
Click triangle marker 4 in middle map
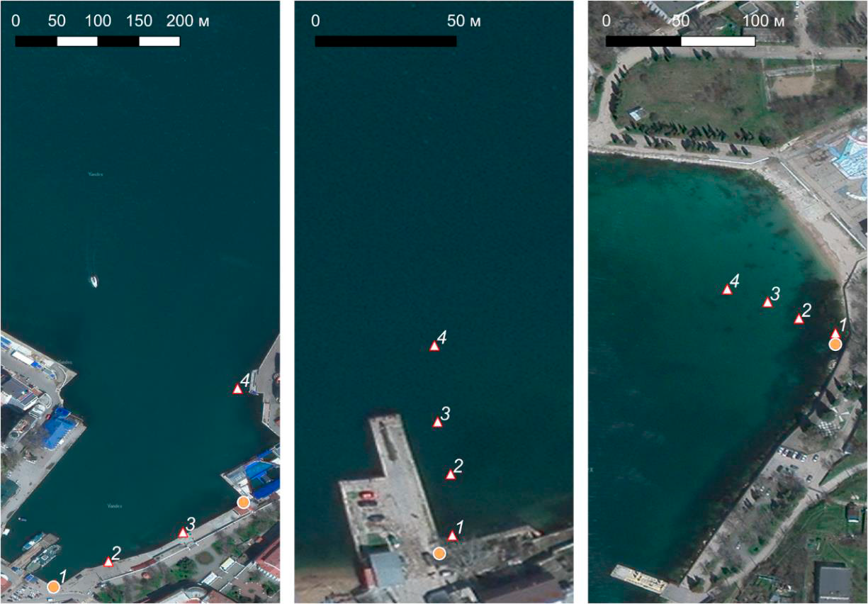point(434,347)
